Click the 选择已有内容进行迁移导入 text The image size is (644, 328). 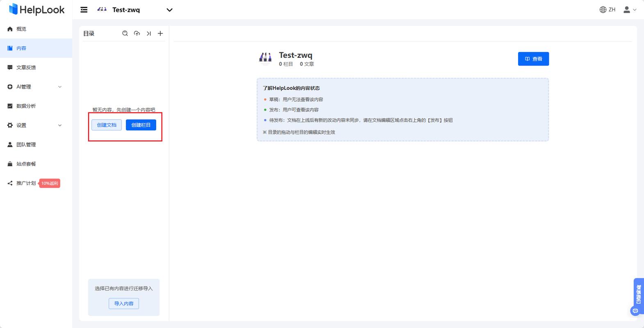pos(124,289)
